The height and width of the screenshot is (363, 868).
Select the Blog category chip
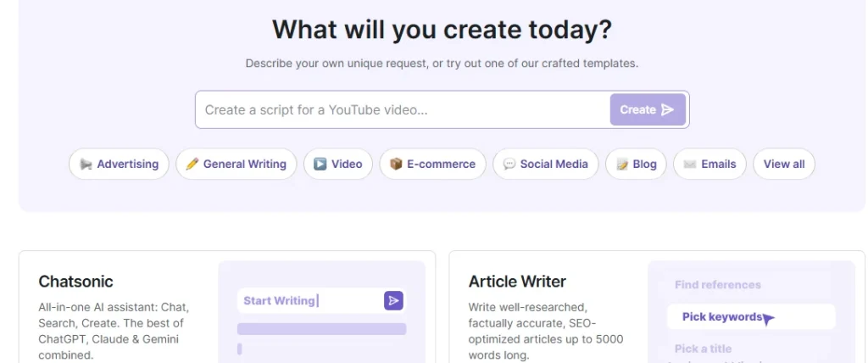[636, 164]
